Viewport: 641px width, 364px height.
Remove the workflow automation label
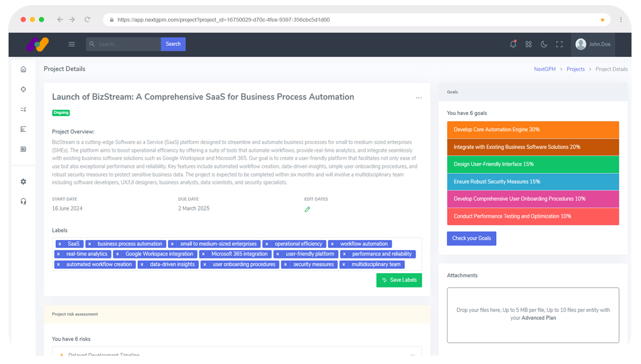click(x=332, y=244)
